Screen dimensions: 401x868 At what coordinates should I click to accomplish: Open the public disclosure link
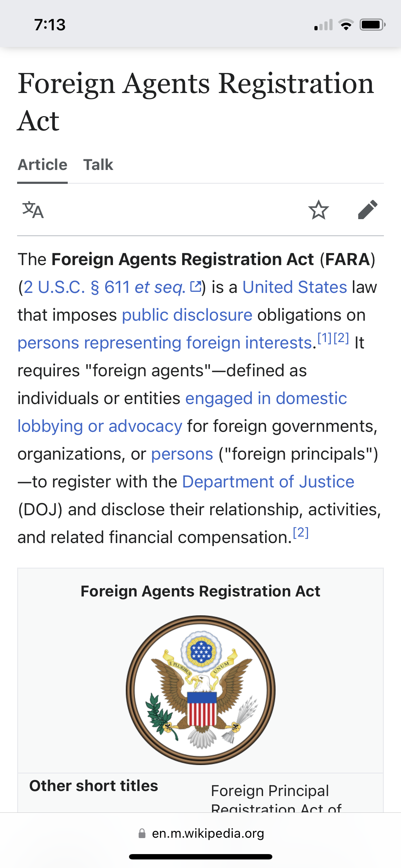pos(187,315)
